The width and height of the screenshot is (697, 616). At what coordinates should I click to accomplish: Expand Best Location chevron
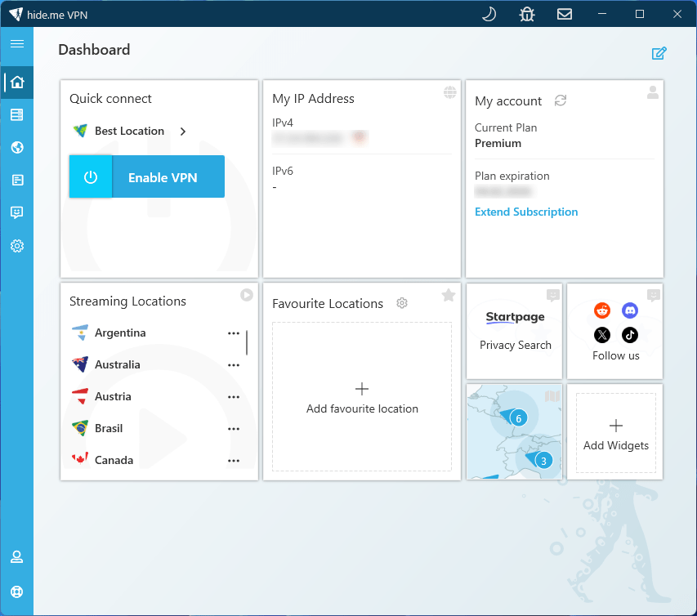click(x=183, y=132)
